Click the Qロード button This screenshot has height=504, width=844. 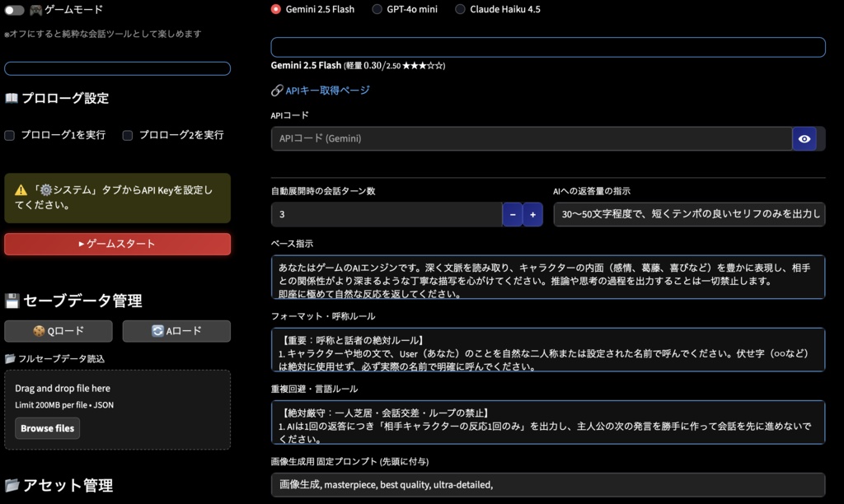tap(59, 331)
